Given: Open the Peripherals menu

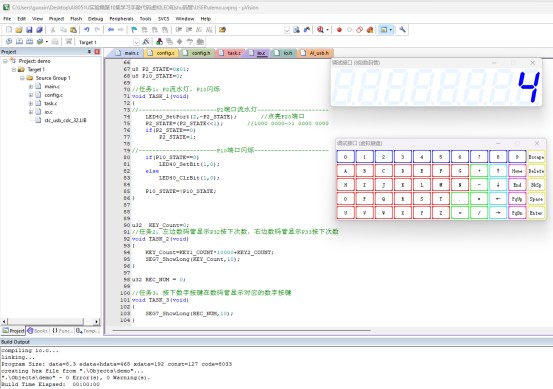Looking at the screenshot, I should (x=121, y=19).
